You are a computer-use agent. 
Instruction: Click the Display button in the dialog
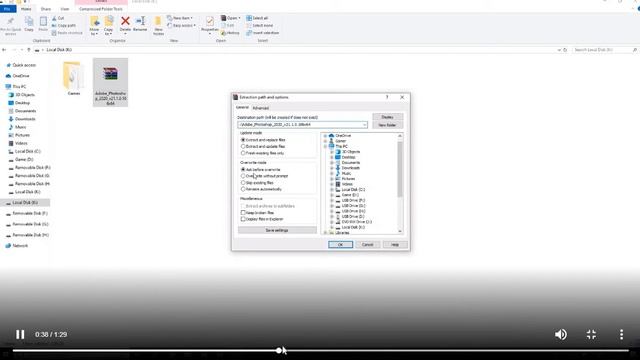tap(387, 117)
